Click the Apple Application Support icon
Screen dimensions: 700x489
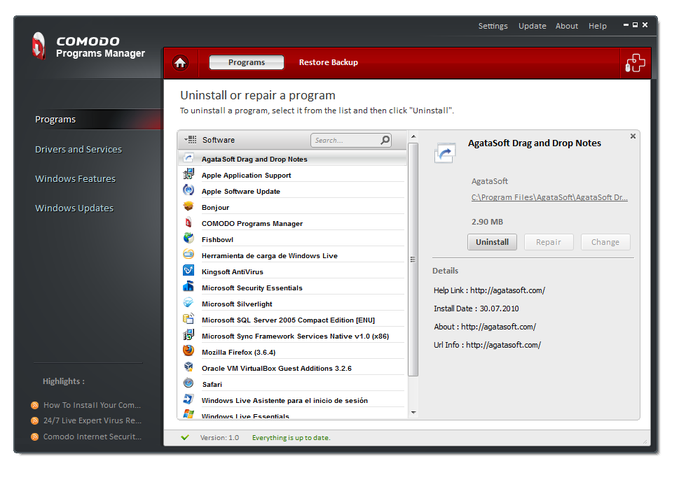189,174
